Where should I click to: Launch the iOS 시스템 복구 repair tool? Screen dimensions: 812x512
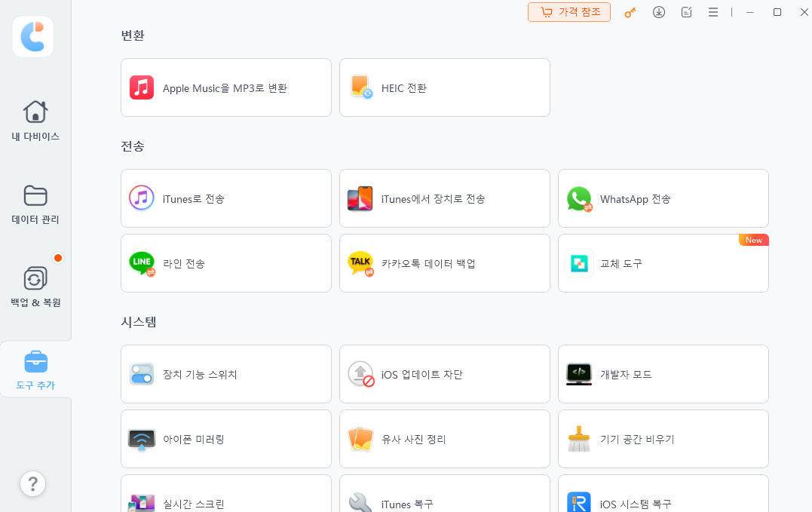(663, 501)
